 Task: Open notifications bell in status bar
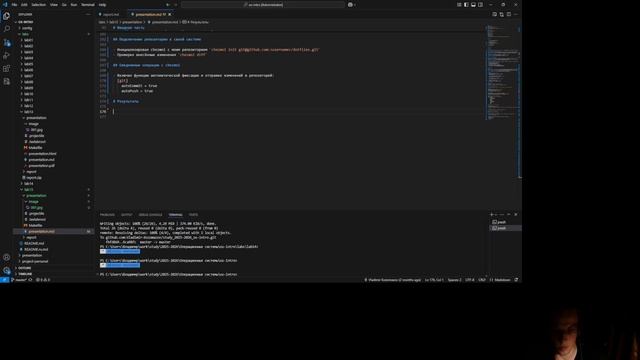[516, 280]
